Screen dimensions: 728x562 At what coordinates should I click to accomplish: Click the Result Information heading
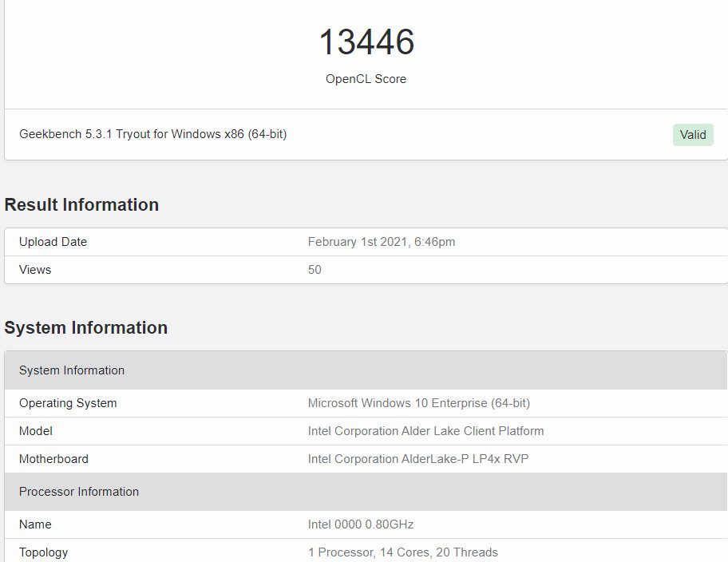tap(81, 205)
